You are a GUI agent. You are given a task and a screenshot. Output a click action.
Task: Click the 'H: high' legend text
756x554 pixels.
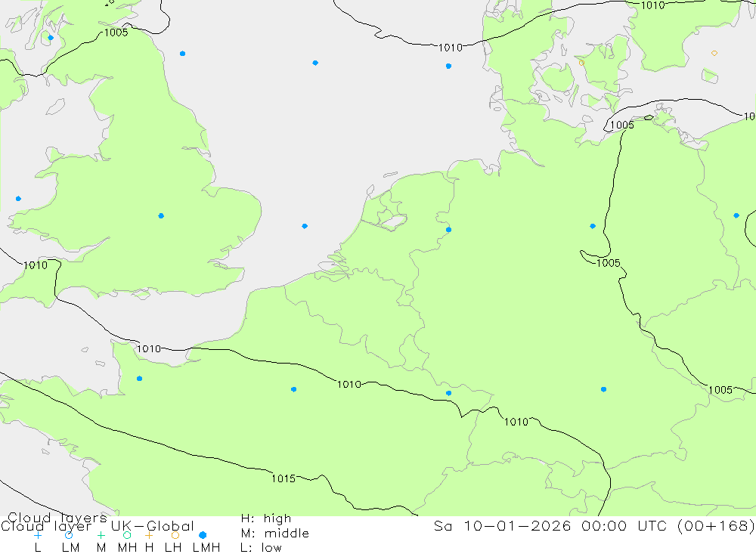coord(266,518)
